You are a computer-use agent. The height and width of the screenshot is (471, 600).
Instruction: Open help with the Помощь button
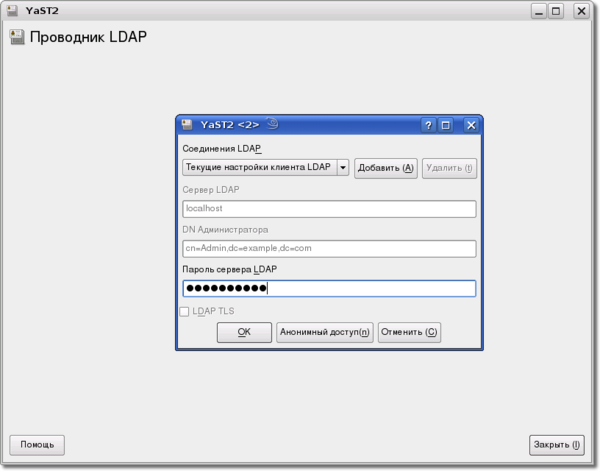click(x=38, y=444)
